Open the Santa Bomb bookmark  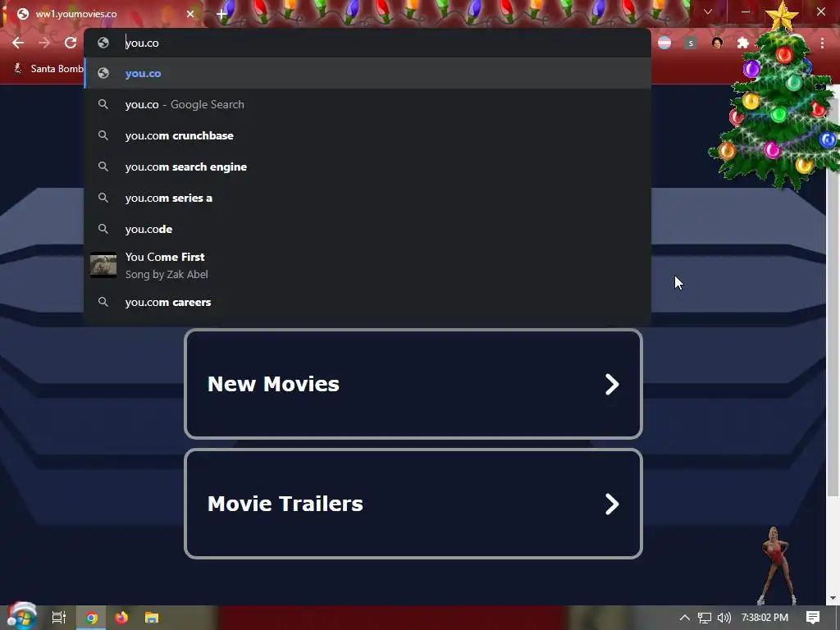pos(48,69)
